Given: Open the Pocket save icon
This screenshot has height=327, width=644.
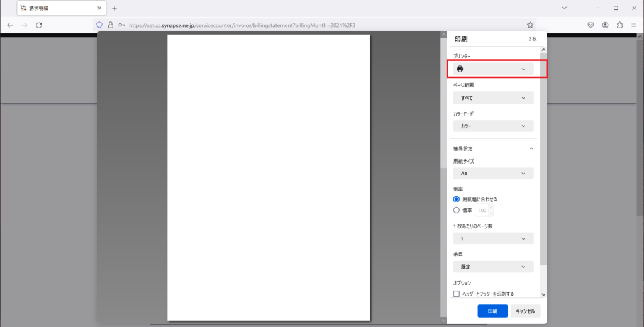Looking at the screenshot, I should click(591, 25).
